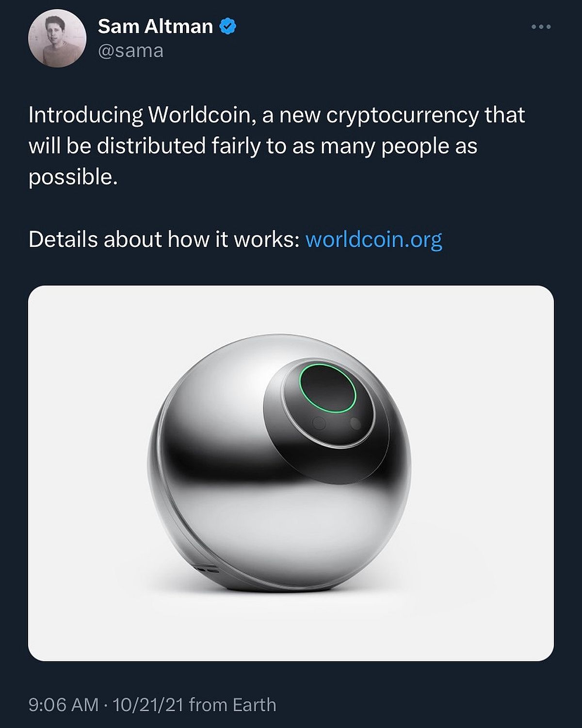582x728 pixels.
Task: Select the @sama handle
Action: click(131, 50)
